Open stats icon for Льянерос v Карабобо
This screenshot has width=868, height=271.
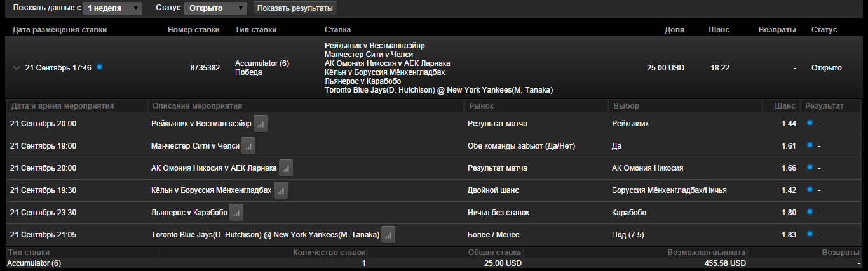pos(236,213)
